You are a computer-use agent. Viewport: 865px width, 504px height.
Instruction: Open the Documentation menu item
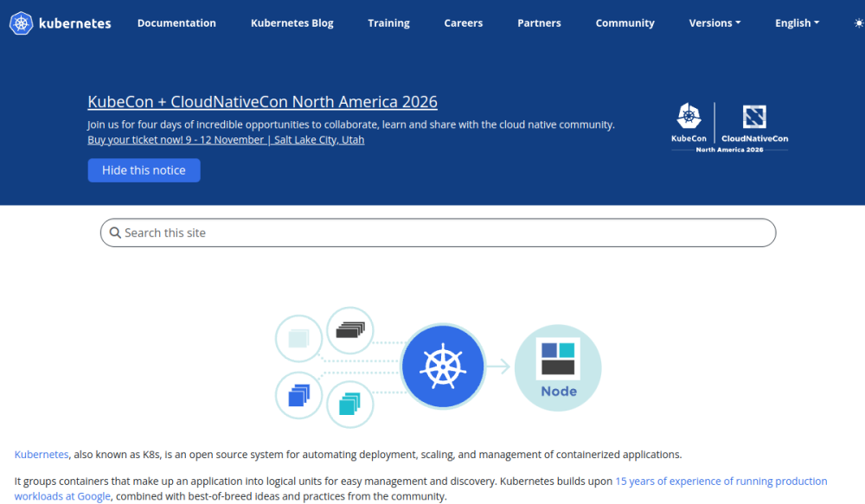pos(176,23)
